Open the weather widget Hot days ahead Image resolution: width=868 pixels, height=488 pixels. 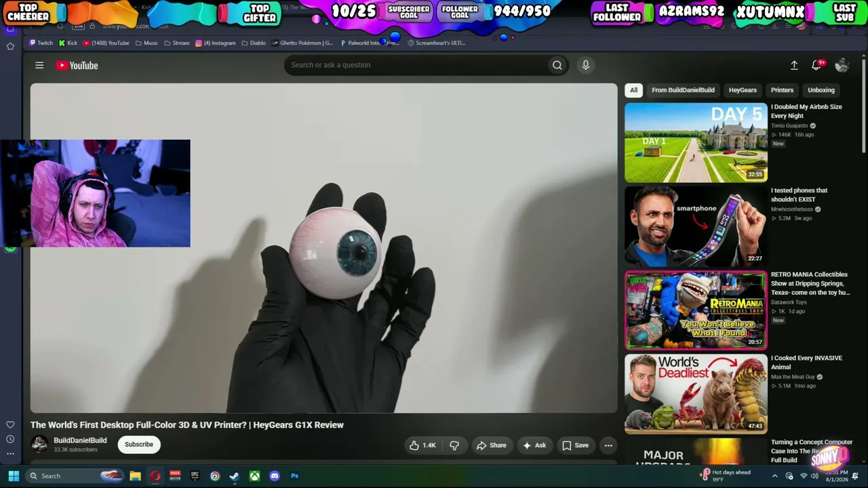[x=726, y=476]
